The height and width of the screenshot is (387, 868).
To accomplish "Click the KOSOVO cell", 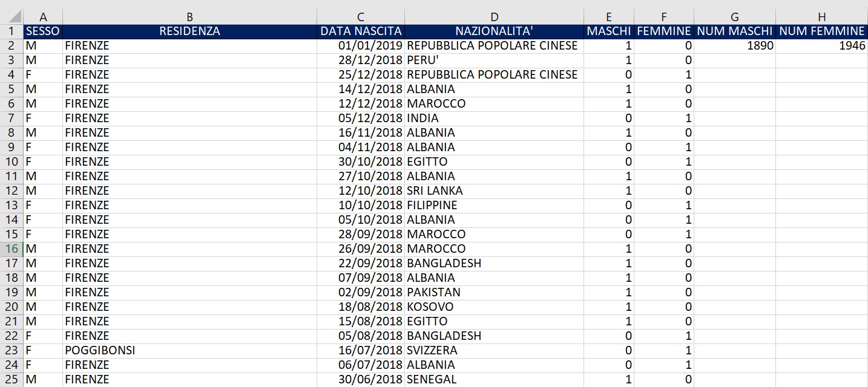I will tap(494, 307).
